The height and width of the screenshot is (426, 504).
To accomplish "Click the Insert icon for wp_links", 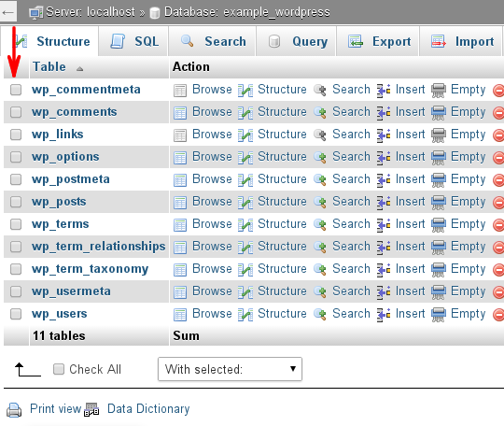I will tap(384, 135).
